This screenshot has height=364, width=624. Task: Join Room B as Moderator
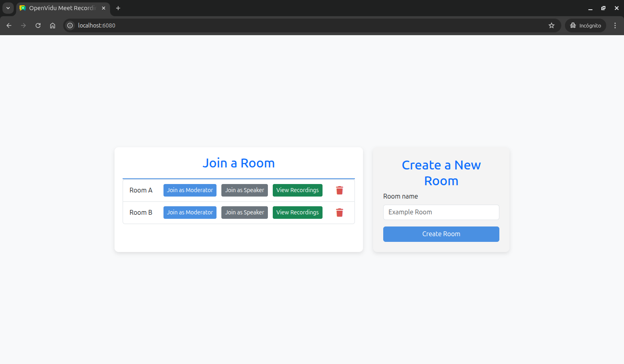[x=190, y=213]
